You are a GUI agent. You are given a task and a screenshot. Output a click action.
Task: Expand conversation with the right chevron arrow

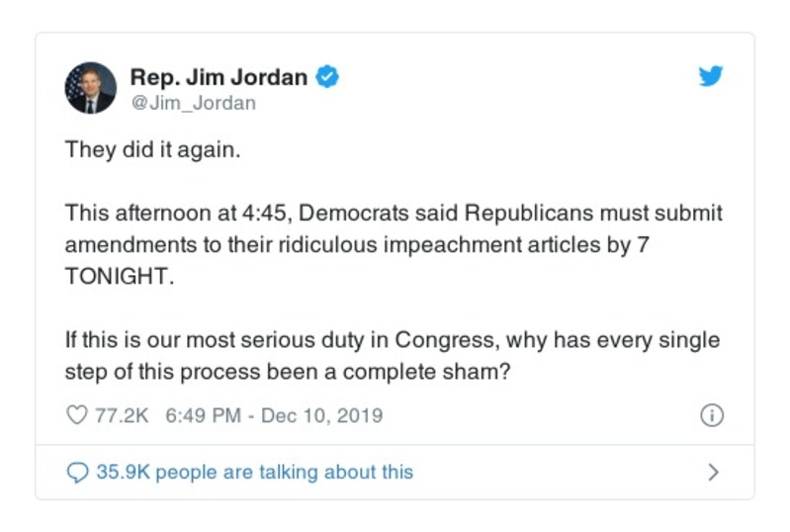(713, 472)
